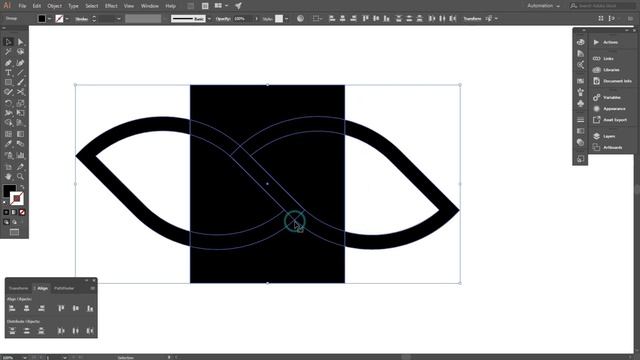Image resolution: width=640 pixels, height=360 pixels.
Task: Toggle Draw Normal mode in toolbox
Action: tap(6, 222)
